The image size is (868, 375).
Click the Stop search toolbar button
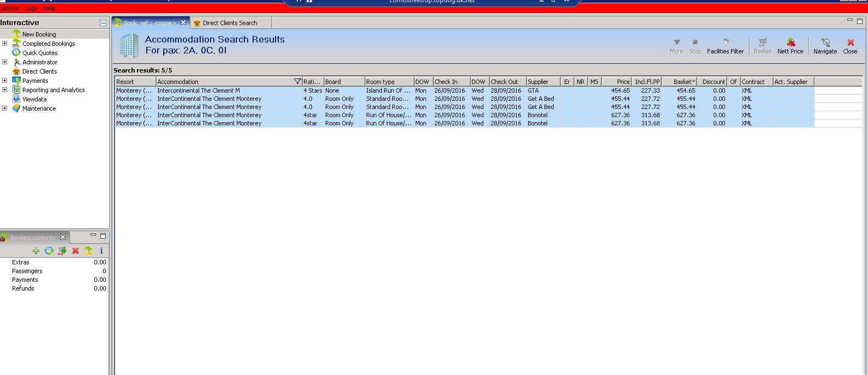pos(695,46)
